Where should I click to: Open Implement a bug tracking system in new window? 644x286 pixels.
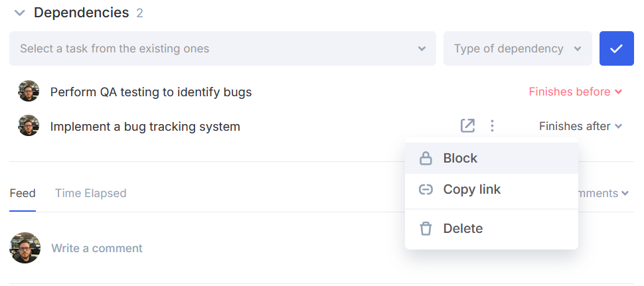(x=467, y=126)
